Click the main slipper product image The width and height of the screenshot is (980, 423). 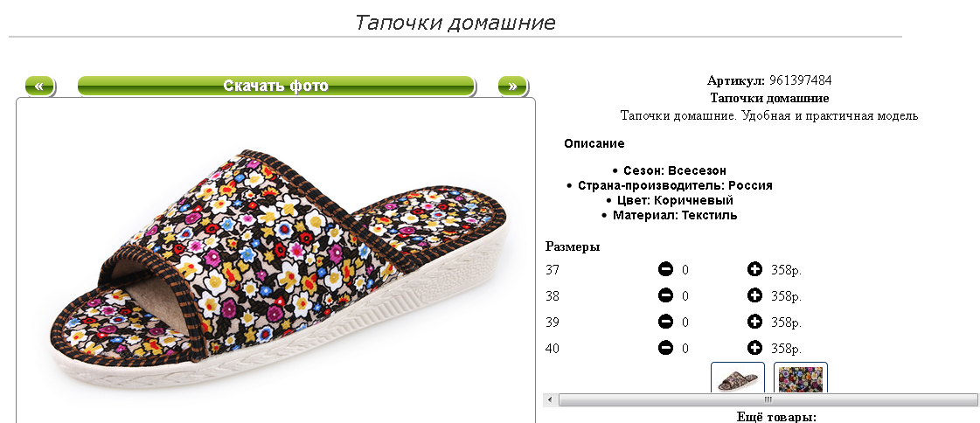pos(275,268)
